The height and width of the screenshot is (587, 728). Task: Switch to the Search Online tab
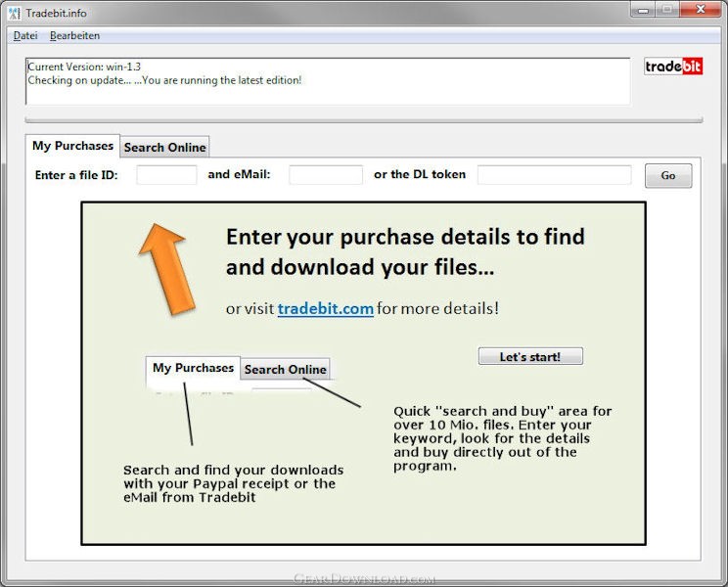[x=164, y=147]
